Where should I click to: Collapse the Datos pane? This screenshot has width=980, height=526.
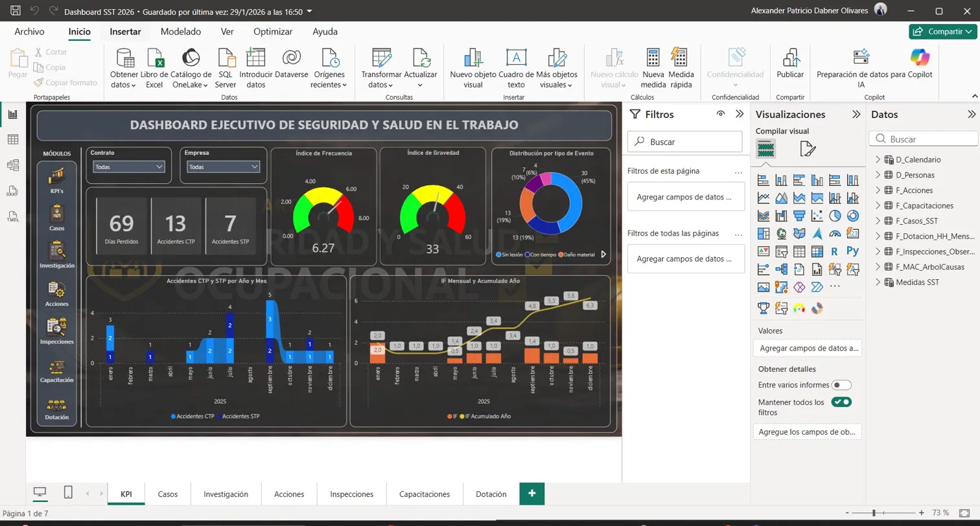(x=972, y=114)
